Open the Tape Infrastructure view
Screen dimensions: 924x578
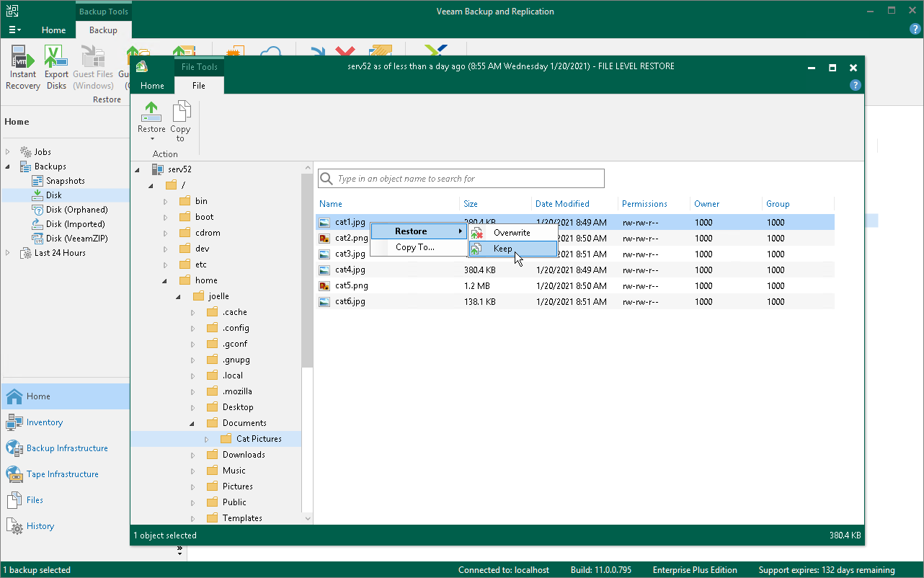65,474
